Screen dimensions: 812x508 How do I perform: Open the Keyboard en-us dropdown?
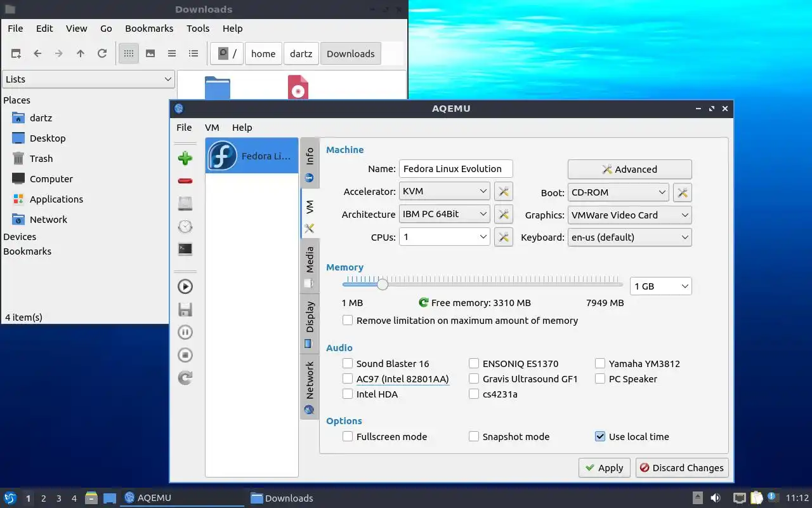[x=630, y=237]
